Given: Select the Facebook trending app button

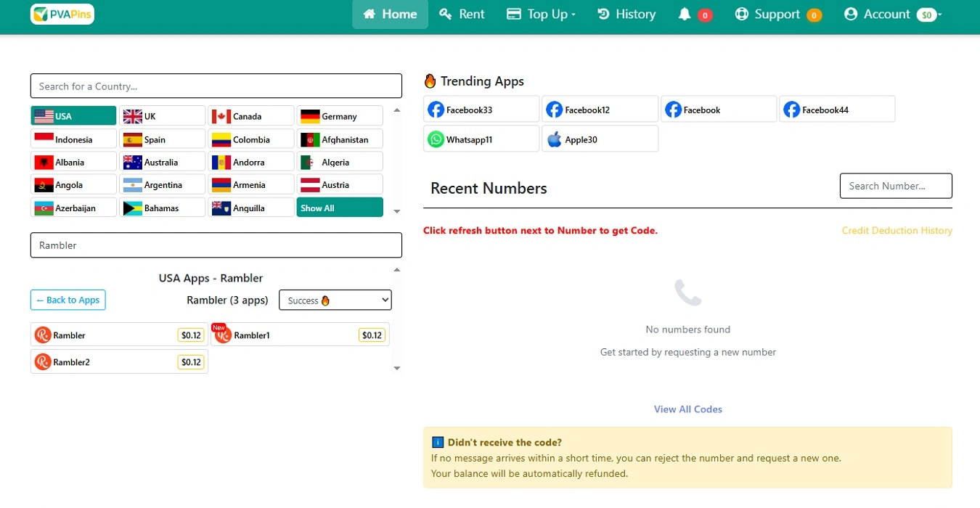Looking at the screenshot, I should point(719,110).
